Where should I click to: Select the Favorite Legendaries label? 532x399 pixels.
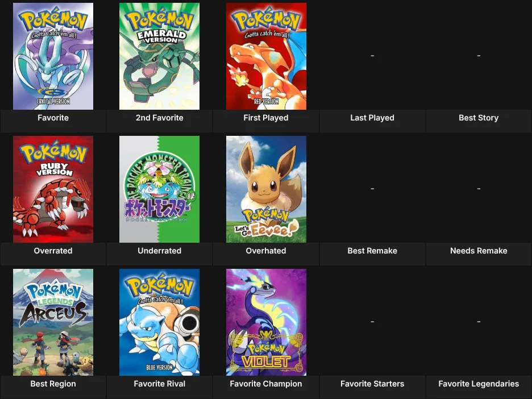coord(479,384)
